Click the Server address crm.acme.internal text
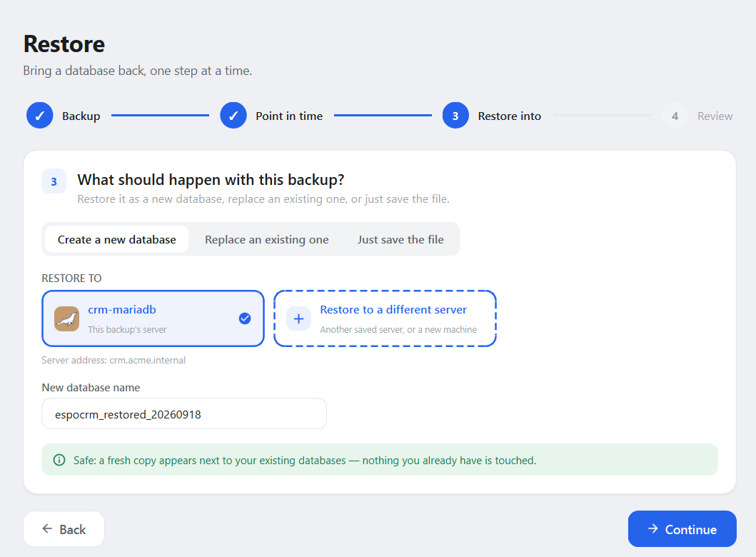756x557 pixels. (114, 360)
